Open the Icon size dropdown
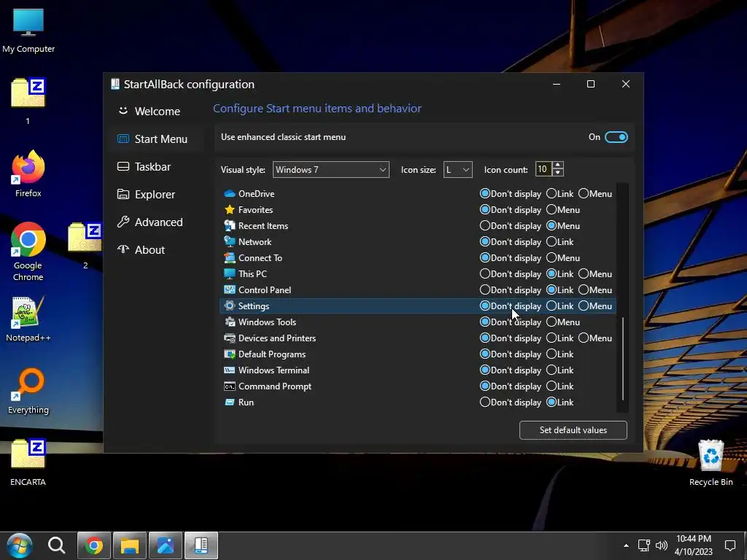Image resolution: width=747 pixels, height=560 pixels. [458, 169]
